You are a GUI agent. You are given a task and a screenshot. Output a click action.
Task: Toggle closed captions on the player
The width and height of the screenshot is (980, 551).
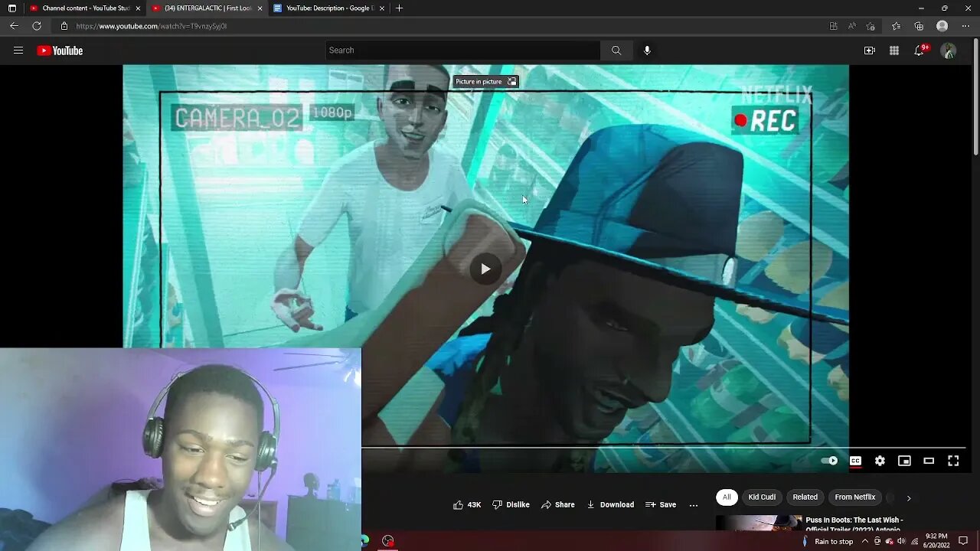pos(855,461)
